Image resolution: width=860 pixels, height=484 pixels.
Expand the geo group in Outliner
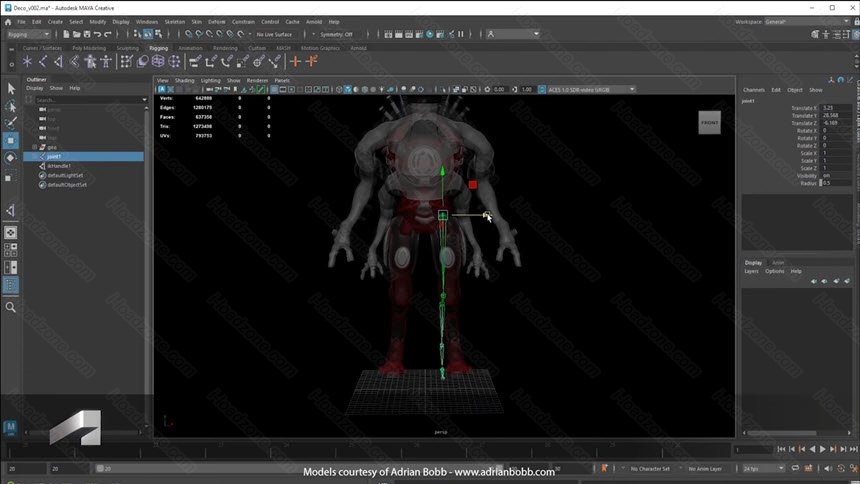pos(35,147)
